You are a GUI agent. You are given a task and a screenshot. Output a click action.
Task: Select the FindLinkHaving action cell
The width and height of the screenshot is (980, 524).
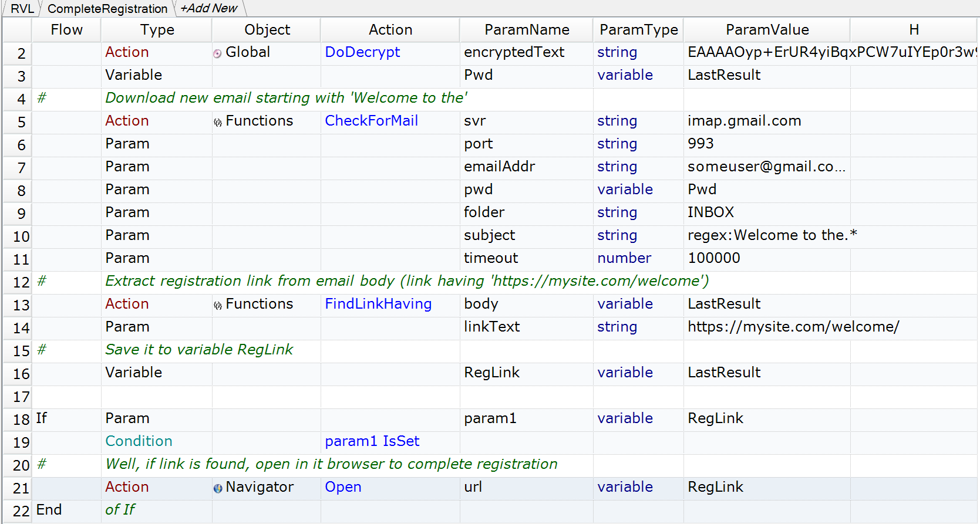tap(378, 304)
